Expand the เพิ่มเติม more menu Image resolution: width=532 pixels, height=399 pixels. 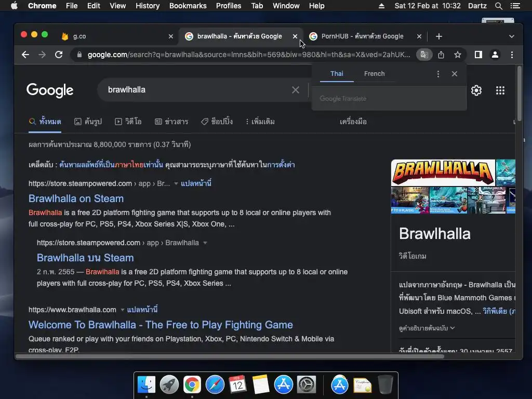tap(260, 122)
